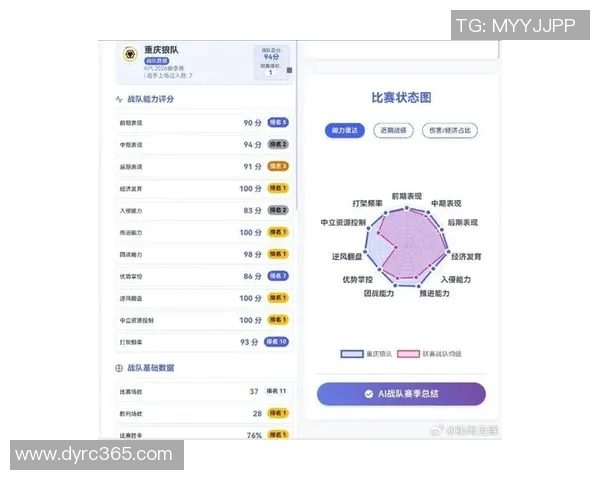
Task: Click the 比赛状态图 chart title
Action: point(401,98)
